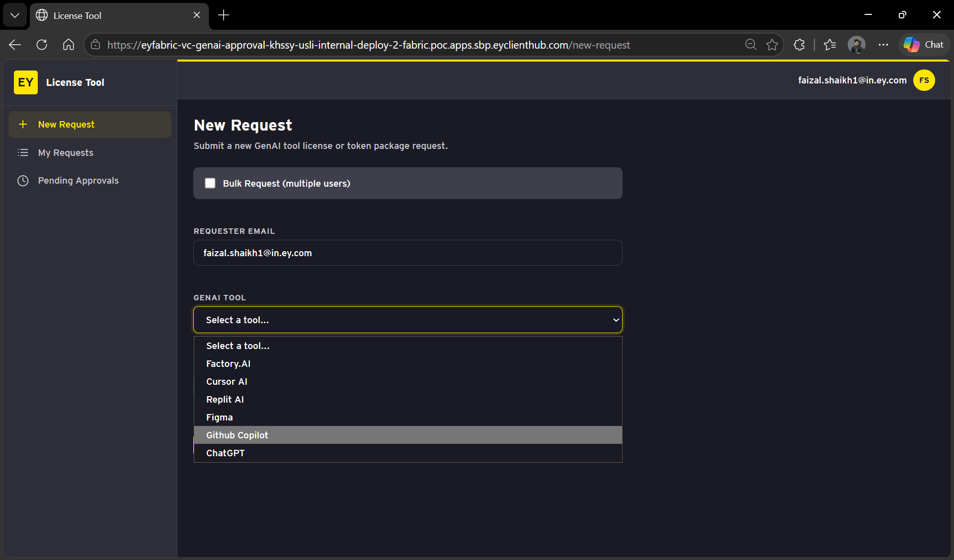Click the GENAI TOOL label

[220, 298]
